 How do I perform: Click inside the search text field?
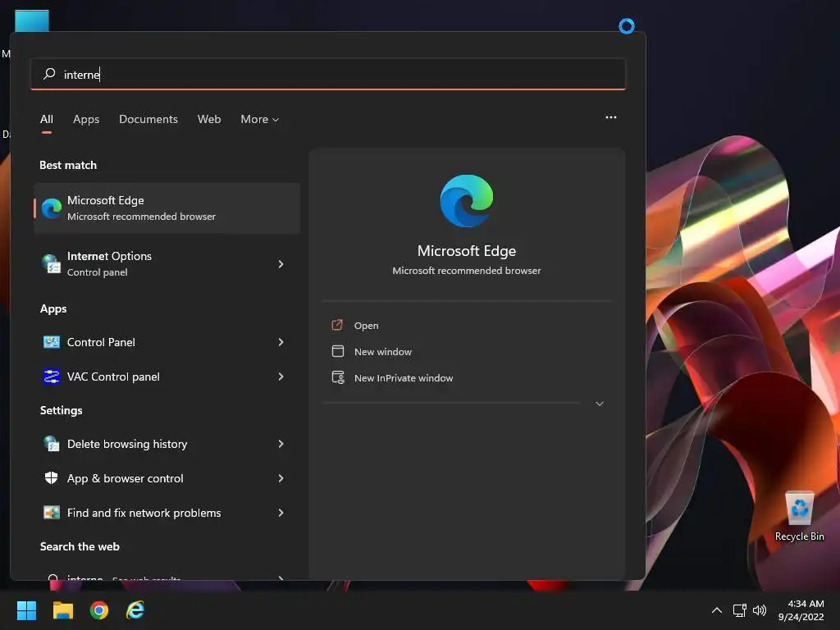pyautogui.click(x=328, y=75)
